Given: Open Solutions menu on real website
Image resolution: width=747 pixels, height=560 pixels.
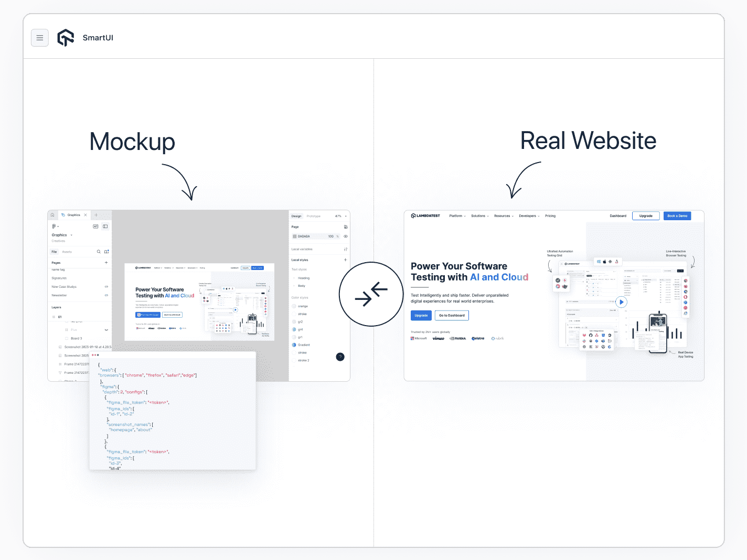Looking at the screenshot, I should click(x=480, y=216).
